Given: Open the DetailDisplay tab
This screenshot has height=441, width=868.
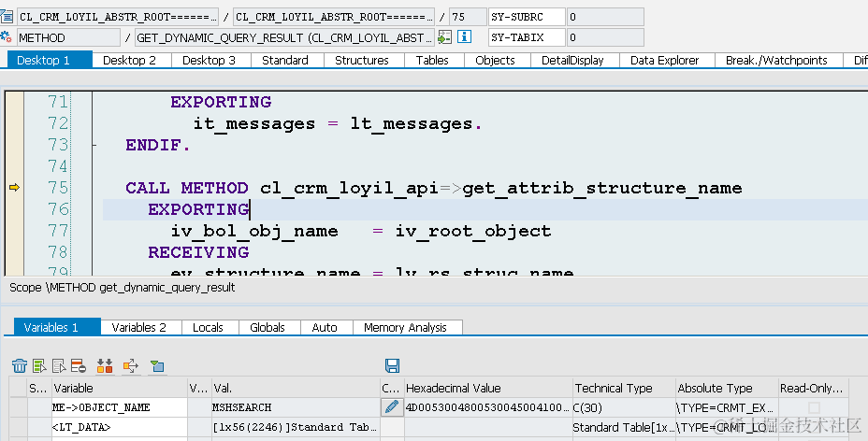Looking at the screenshot, I should [x=572, y=60].
